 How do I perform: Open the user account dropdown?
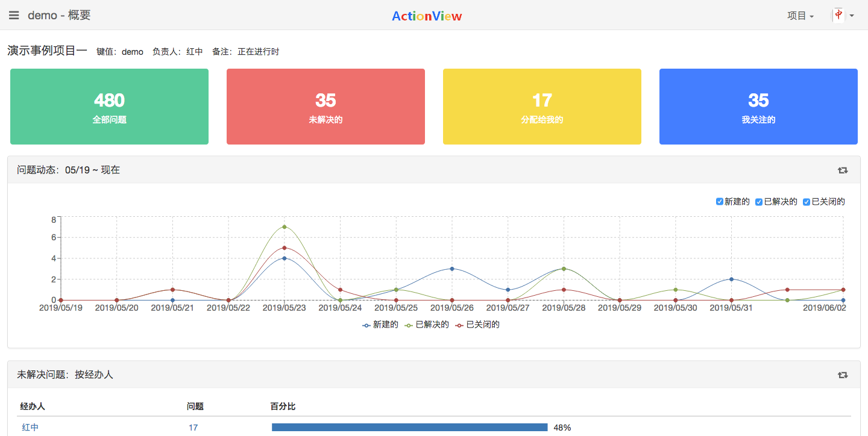[844, 15]
